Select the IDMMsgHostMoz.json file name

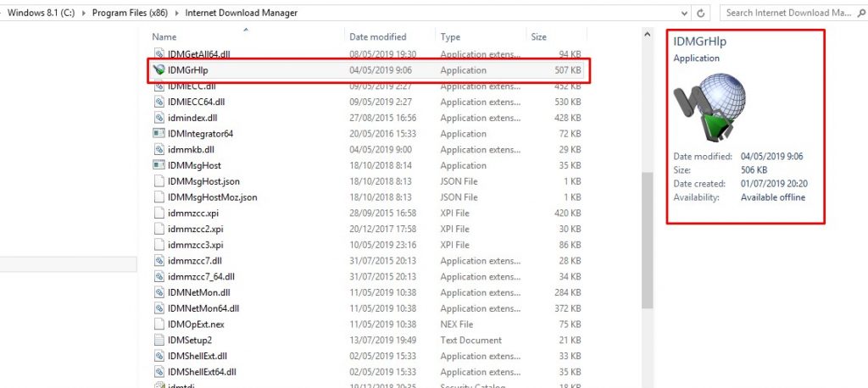click(213, 197)
